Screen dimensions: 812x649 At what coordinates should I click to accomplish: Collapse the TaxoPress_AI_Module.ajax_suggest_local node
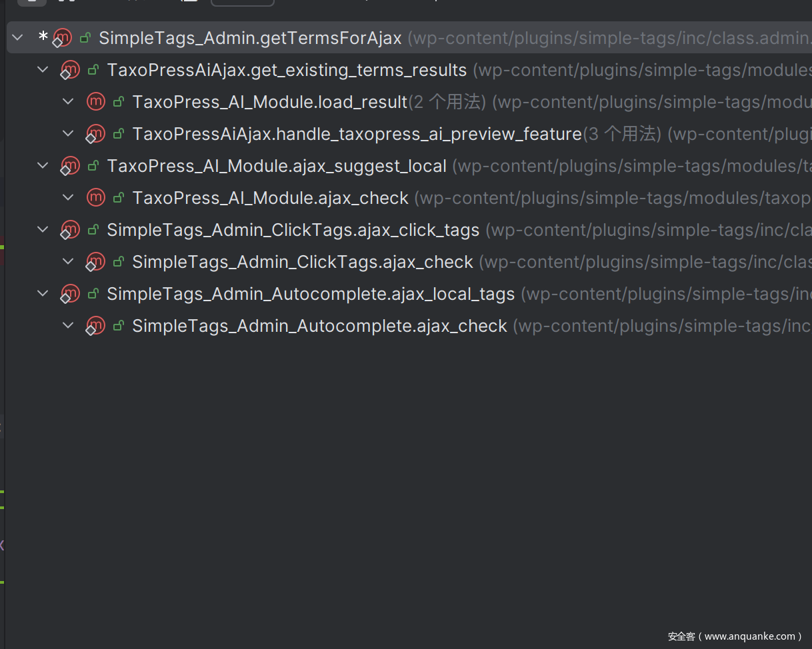click(x=43, y=165)
